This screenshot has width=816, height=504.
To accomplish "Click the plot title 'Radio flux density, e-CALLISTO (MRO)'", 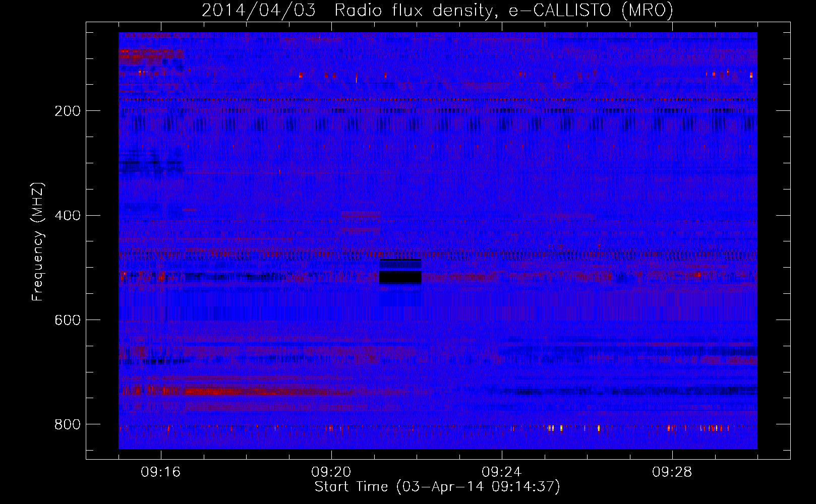I will coord(503,10).
